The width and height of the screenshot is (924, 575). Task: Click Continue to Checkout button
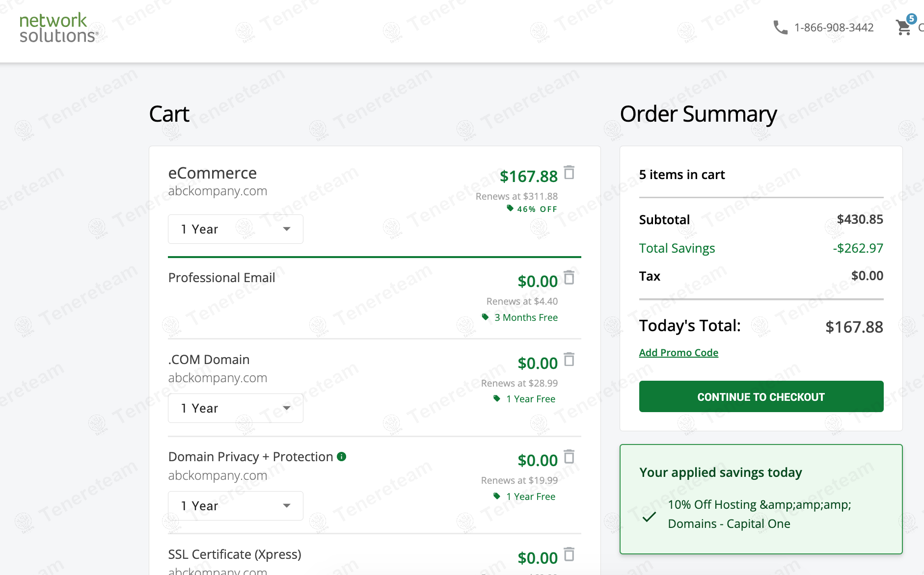click(x=761, y=396)
